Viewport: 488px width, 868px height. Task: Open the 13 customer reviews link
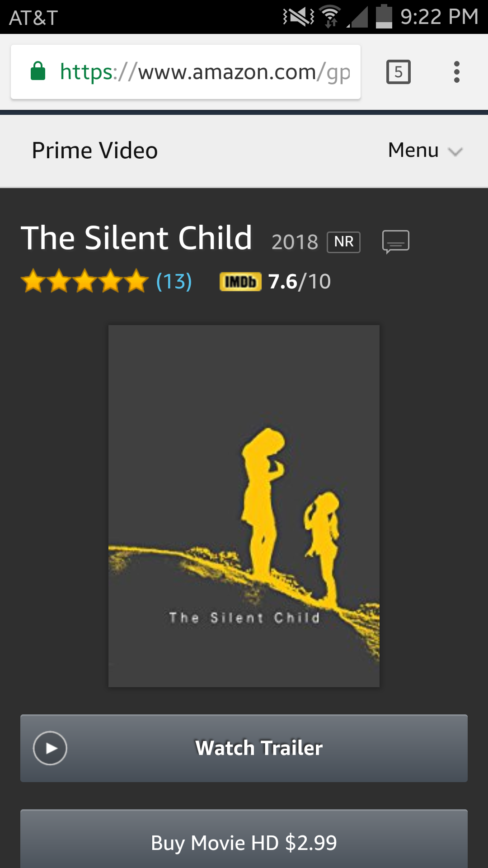(174, 281)
